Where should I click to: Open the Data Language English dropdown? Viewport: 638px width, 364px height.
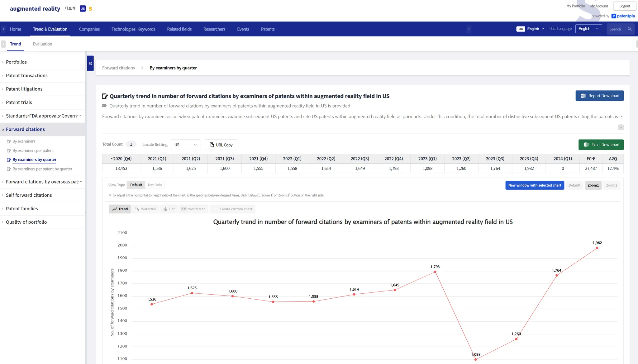588,29
